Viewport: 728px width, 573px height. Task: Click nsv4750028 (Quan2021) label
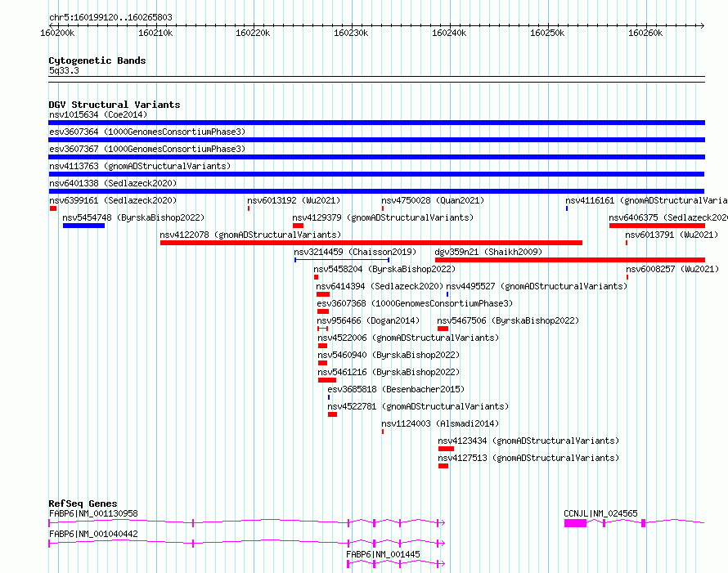pyautogui.click(x=433, y=200)
